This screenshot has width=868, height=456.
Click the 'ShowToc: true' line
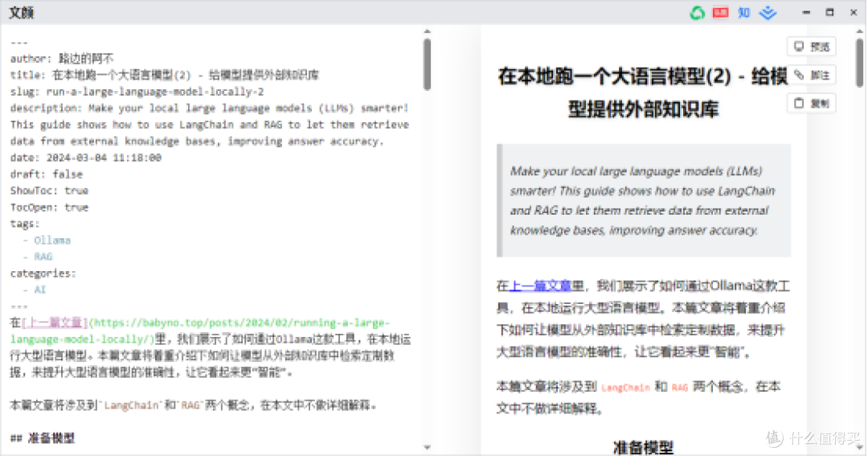click(x=49, y=191)
